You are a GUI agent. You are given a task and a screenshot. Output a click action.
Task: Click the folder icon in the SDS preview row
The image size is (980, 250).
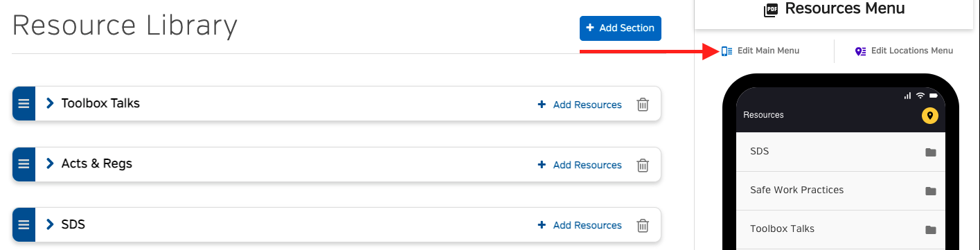point(931,152)
